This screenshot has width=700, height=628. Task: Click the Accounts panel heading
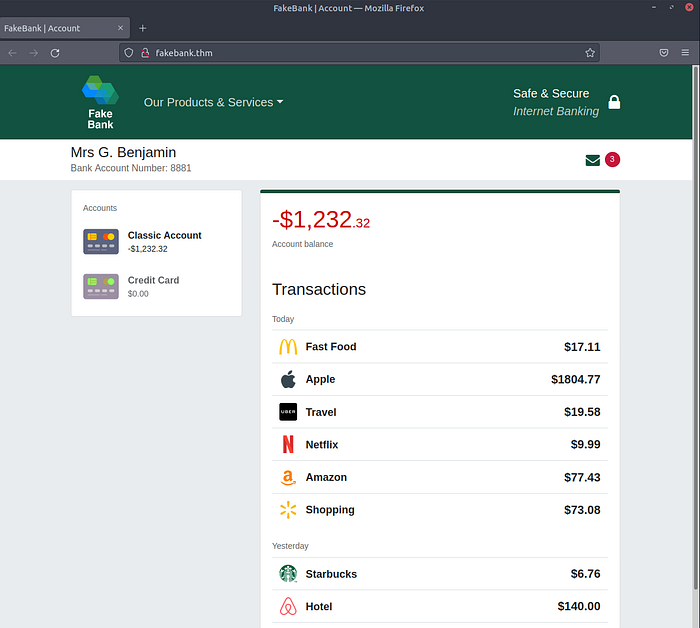pos(100,208)
